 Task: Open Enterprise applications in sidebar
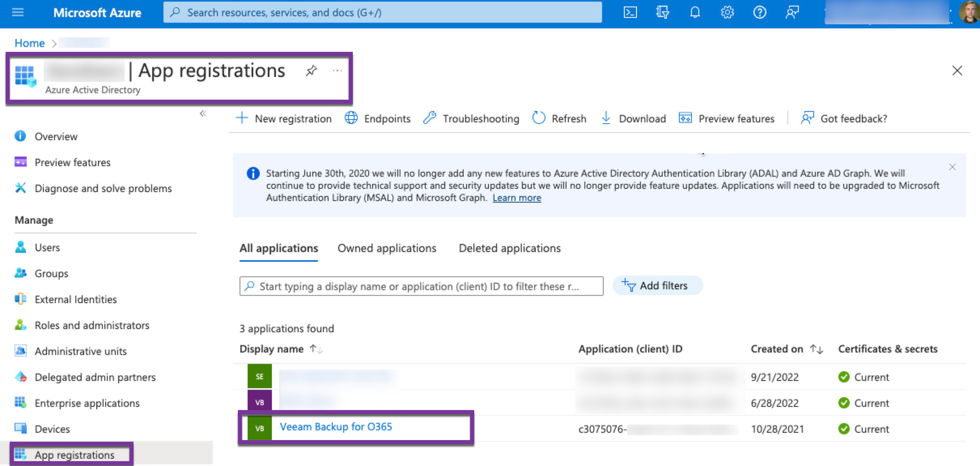click(x=87, y=403)
